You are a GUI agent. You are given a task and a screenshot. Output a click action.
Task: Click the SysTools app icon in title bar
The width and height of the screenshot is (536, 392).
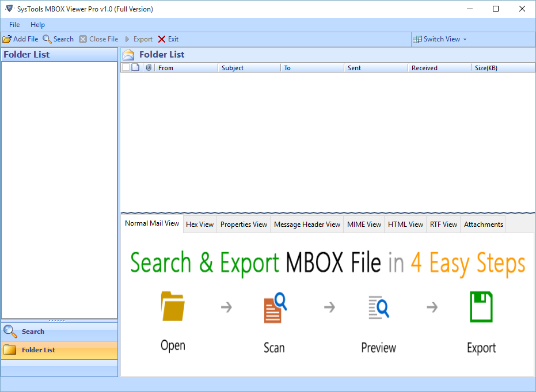point(10,9)
